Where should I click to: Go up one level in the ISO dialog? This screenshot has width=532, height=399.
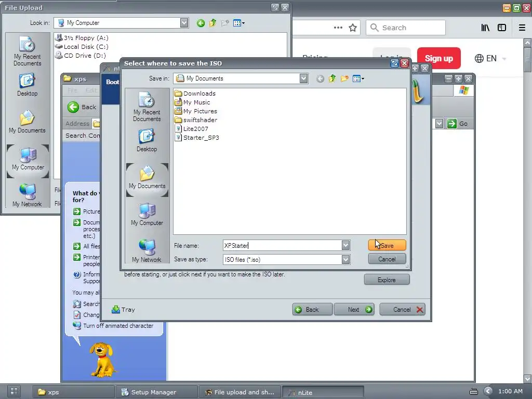coord(332,79)
